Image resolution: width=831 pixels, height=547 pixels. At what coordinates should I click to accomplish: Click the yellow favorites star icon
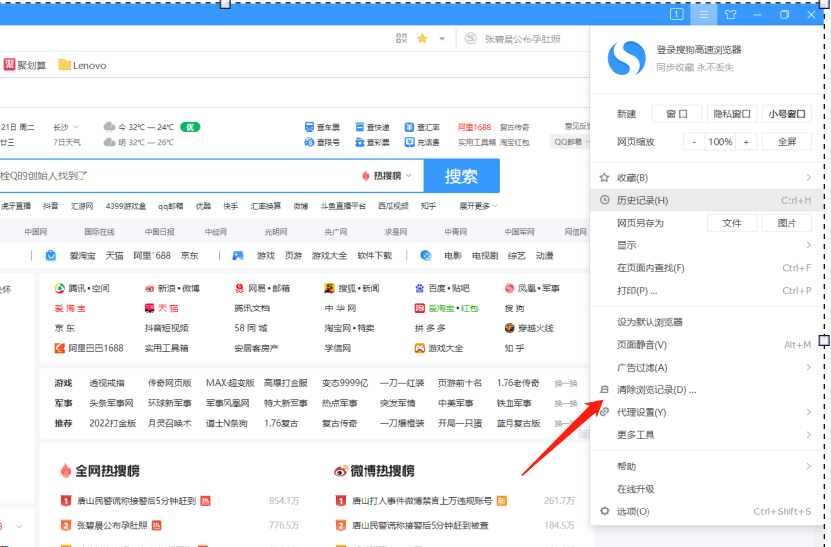[x=422, y=38]
